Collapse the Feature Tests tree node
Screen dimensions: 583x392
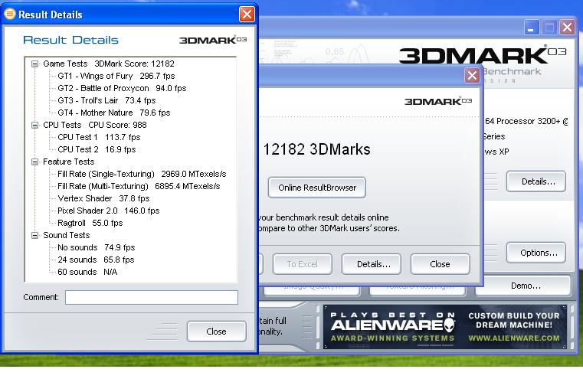[x=34, y=162]
